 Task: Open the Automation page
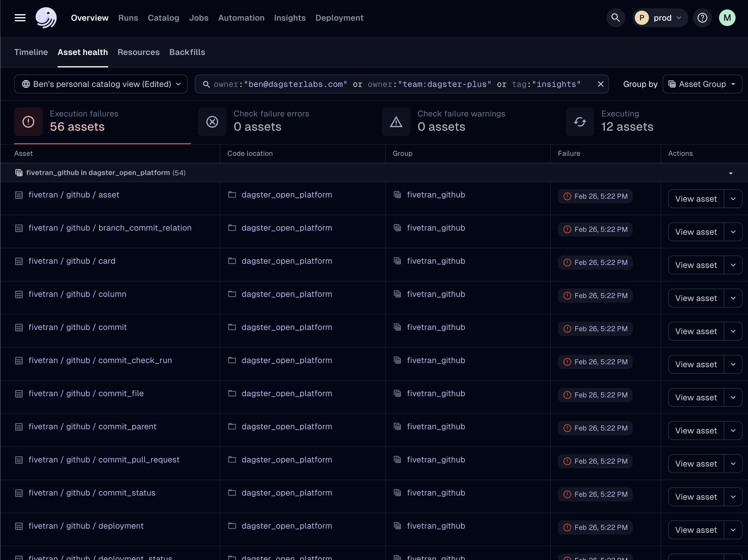[241, 18]
